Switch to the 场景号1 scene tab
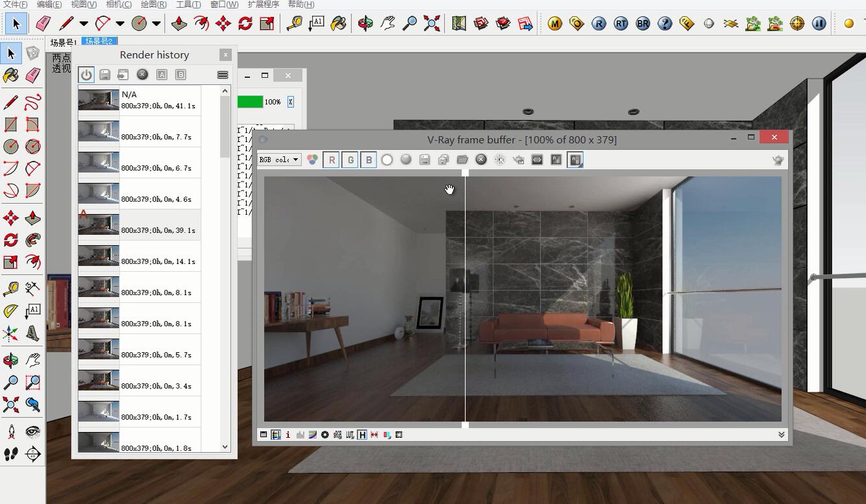Image resolution: width=866 pixels, height=504 pixels. point(64,42)
